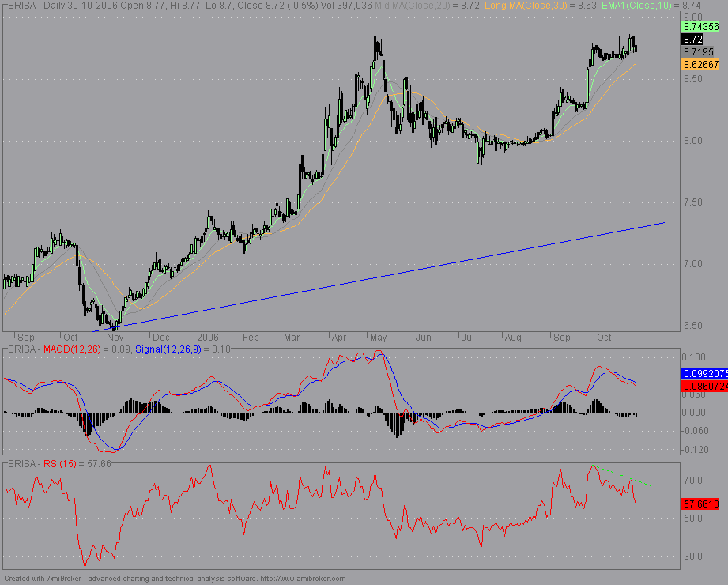Click the 6.50 price axis label

coord(692,326)
